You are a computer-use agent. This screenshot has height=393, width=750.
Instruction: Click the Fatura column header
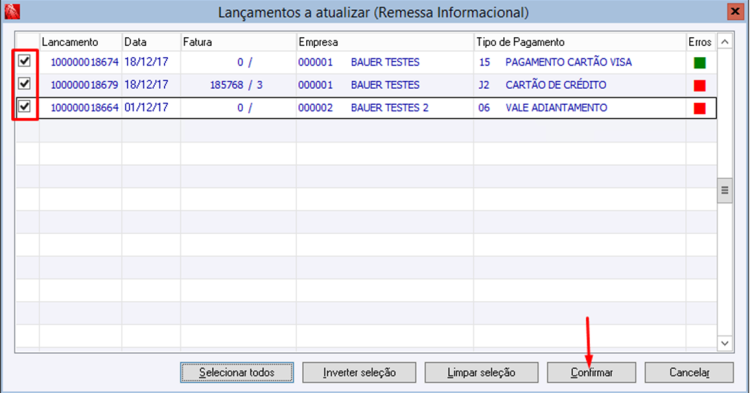click(x=238, y=42)
